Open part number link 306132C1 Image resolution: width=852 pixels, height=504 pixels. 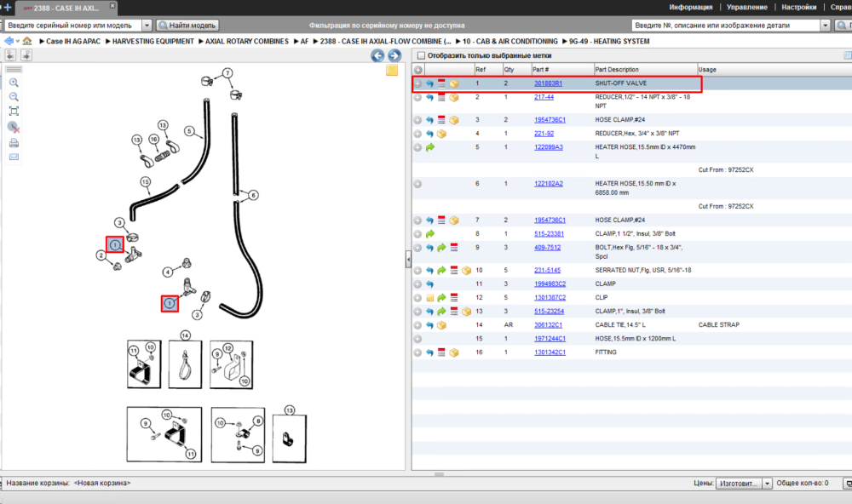click(x=548, y=324)
